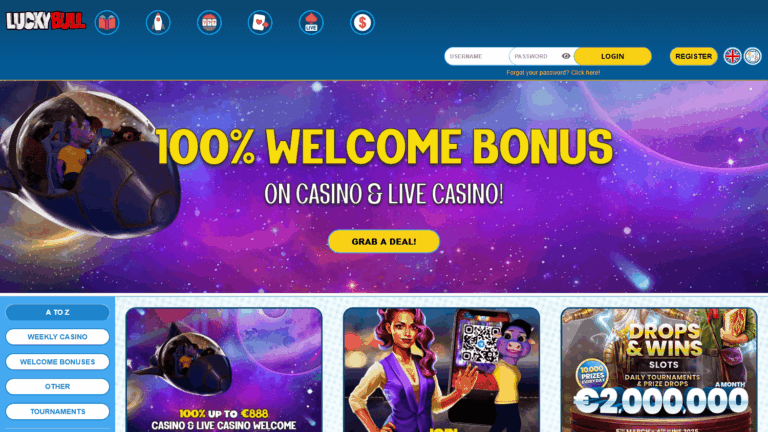768x432 pixels.
Task: Open the live casino spade icon
Action: click(311, 23)
